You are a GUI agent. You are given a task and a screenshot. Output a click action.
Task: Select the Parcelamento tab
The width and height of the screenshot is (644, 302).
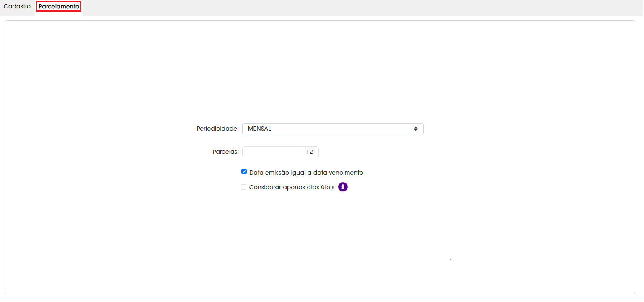click(59, 7)
